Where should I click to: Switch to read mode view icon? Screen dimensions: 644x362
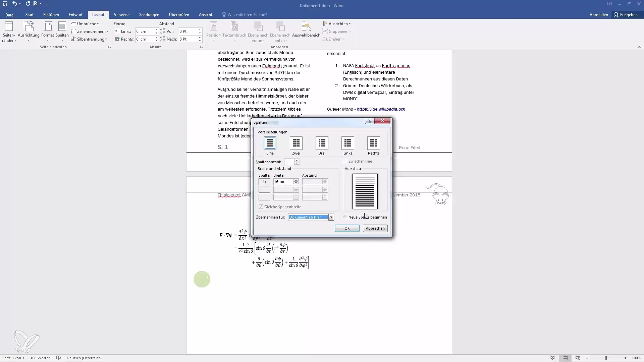tap(552, 358)
